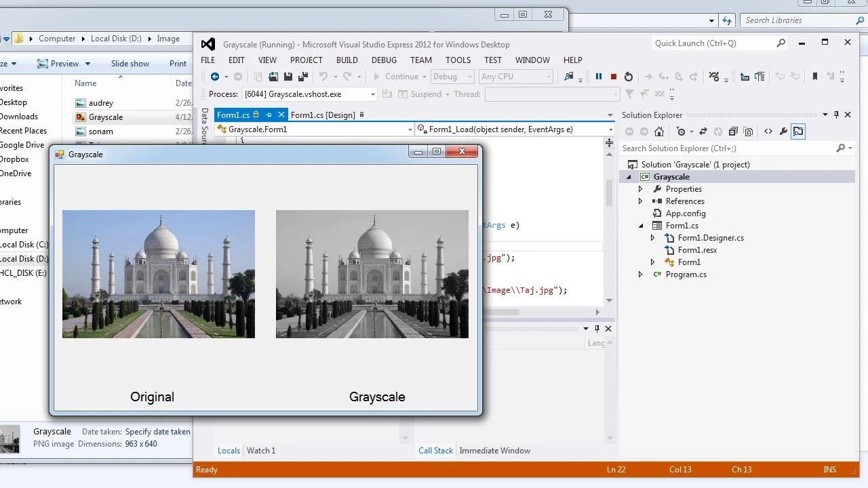The image size is (868, 488).
Task: Select App.config in Solution Explorer
Action: (686, 213)
